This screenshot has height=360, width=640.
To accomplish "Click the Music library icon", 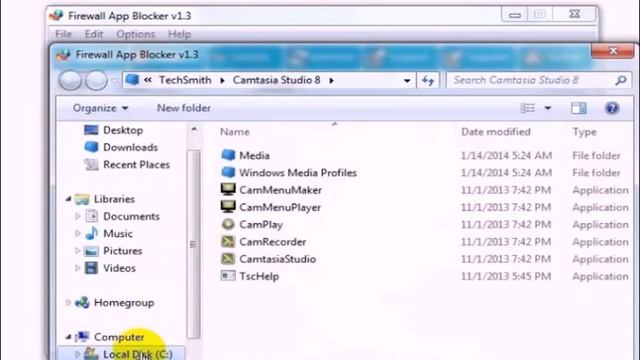I will point(91,233).
